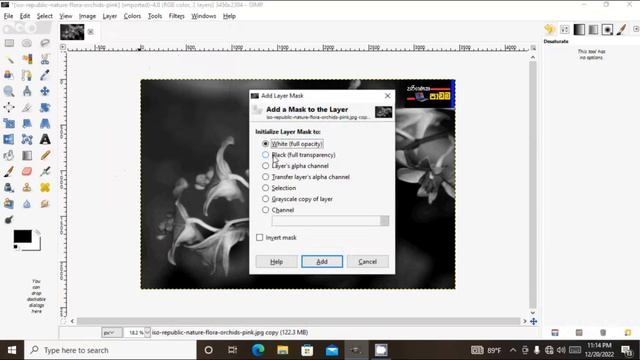Select the Scissors Select tool
This screenshot has width=640, height=360.
pos(45,59)
